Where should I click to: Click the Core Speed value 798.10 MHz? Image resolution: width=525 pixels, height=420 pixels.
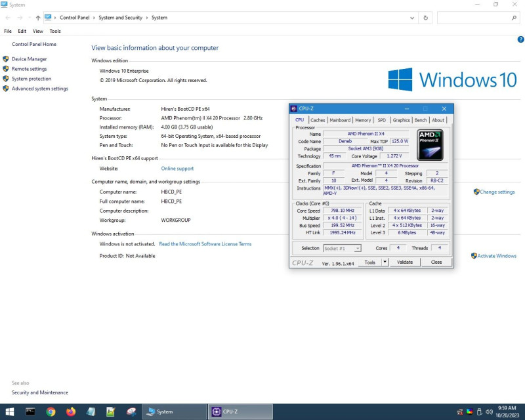pos(343,211)
